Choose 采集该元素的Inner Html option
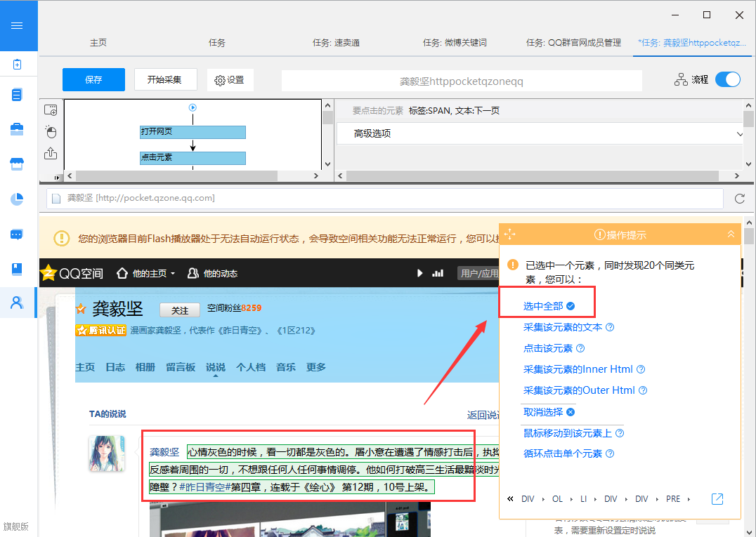Screen dimensions: 756x537 coord(578,369)
